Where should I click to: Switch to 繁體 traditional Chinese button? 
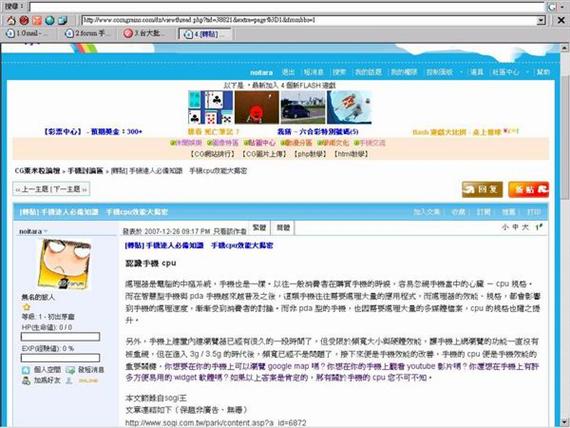click(260, 228)
